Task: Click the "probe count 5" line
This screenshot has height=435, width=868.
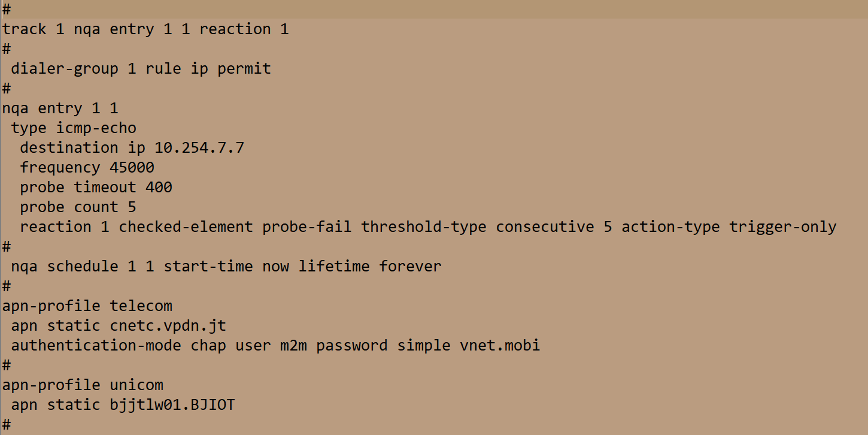Action: click(x=78, y=207)
